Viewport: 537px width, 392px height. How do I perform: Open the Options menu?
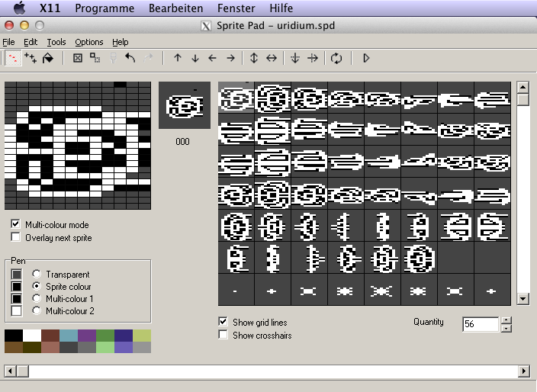click(x=89, y=42)
